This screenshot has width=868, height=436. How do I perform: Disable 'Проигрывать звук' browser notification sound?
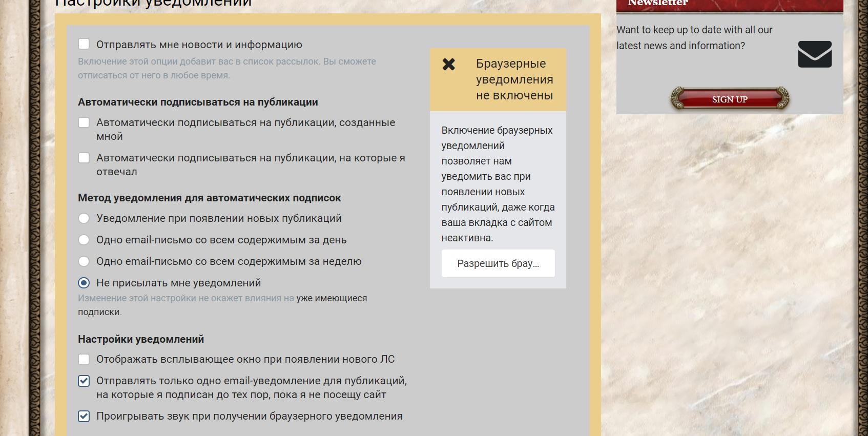tap(84, 417)
